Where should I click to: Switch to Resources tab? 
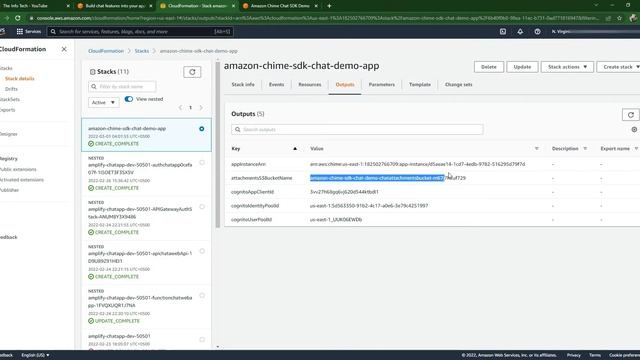310,84
